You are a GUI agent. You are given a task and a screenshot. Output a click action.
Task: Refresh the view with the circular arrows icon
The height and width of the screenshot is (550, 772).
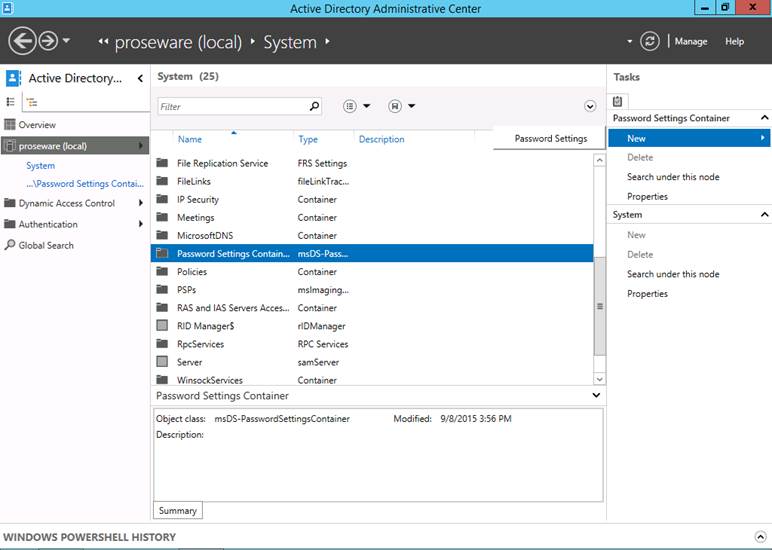(x=650, y=41)
